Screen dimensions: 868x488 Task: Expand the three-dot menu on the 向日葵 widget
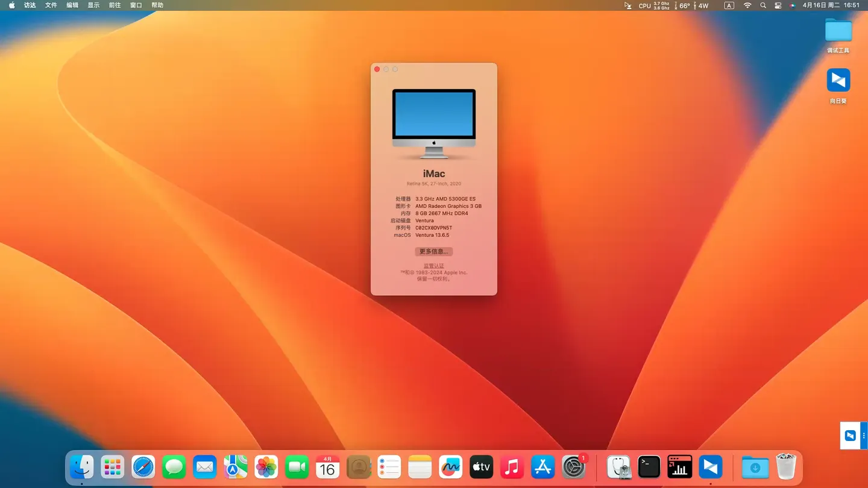(x=864, y=435)
